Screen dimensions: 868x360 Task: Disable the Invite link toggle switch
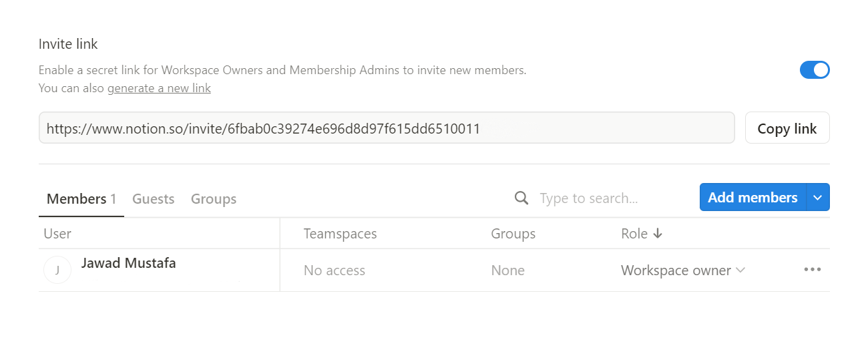pyautogui.click(x=815, y=70)
